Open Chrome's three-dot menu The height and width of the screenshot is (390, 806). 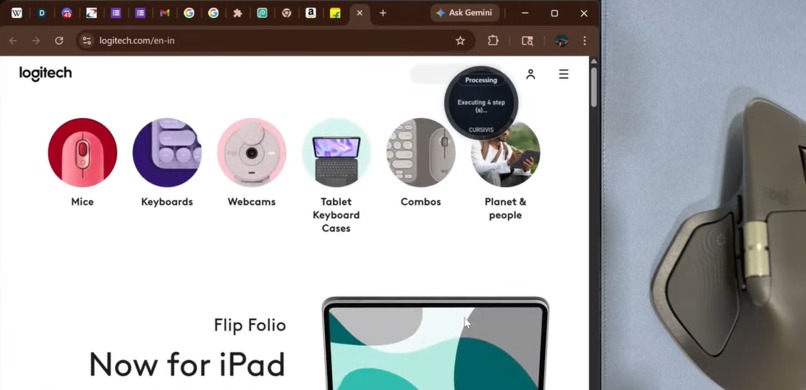(584, 41)
